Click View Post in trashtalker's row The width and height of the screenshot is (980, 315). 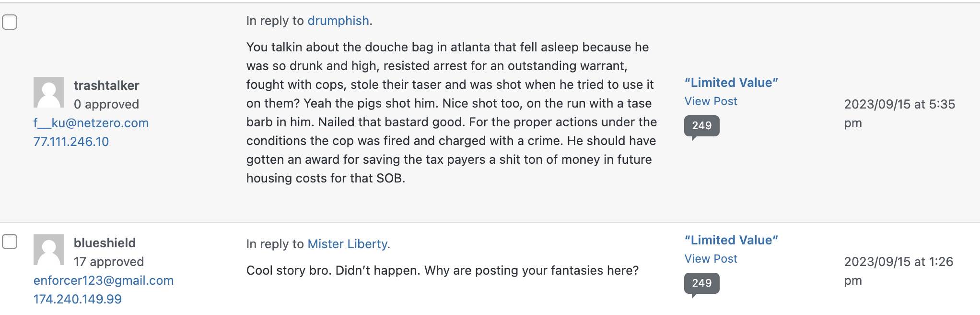[711, 101]
